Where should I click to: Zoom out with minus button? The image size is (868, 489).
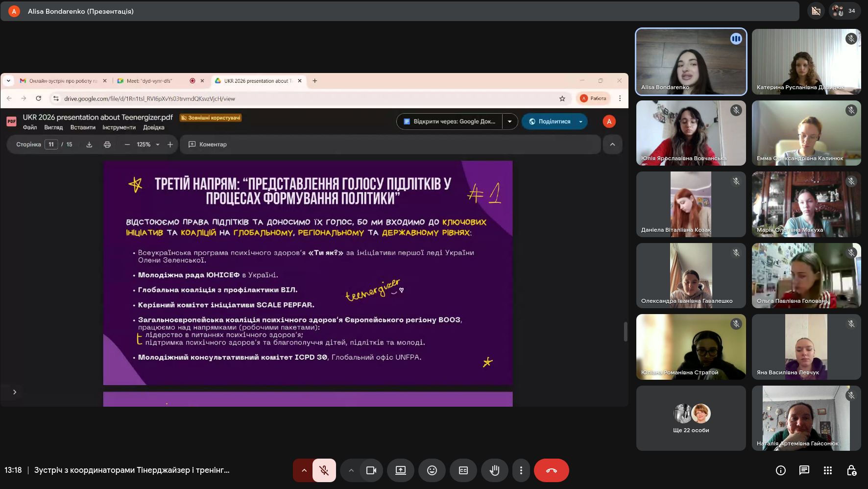127,145
